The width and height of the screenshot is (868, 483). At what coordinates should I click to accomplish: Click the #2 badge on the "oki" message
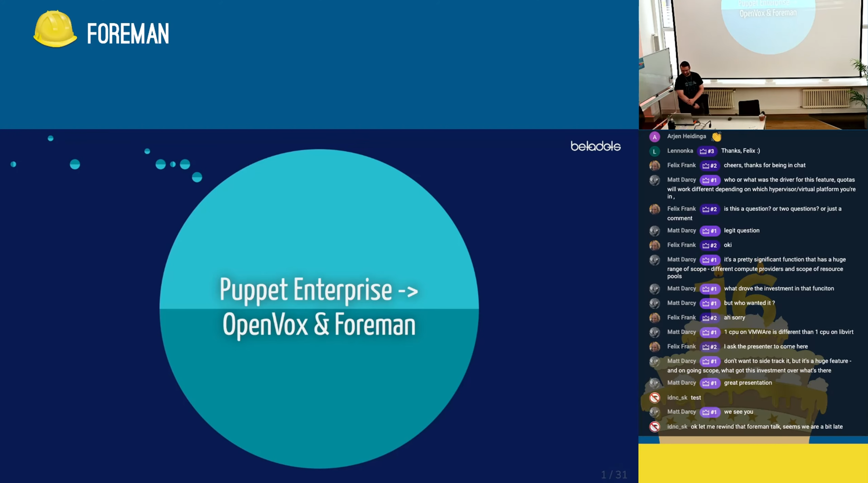710,246
